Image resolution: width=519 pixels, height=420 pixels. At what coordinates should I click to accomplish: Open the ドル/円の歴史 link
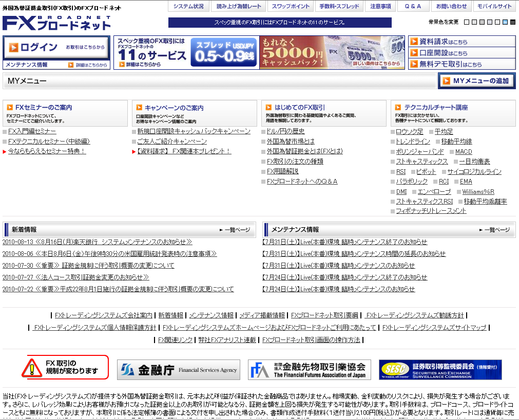tap(285, 131)
